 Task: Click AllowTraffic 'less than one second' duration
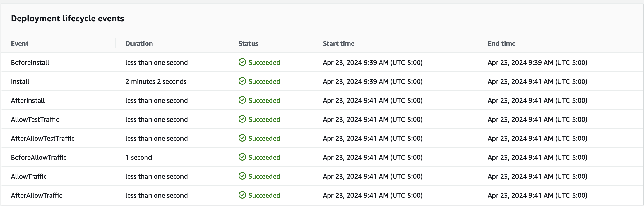[156, 177]
